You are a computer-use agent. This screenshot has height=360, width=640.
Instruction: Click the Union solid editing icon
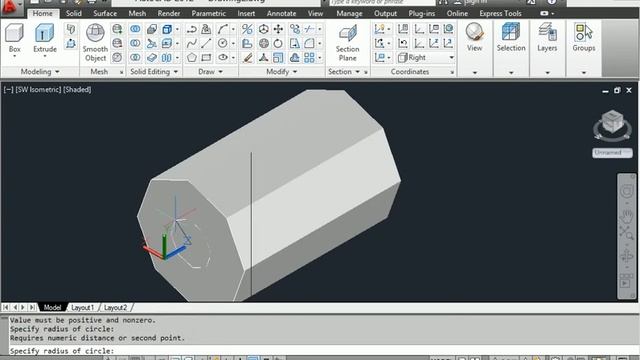coord(135,29)
